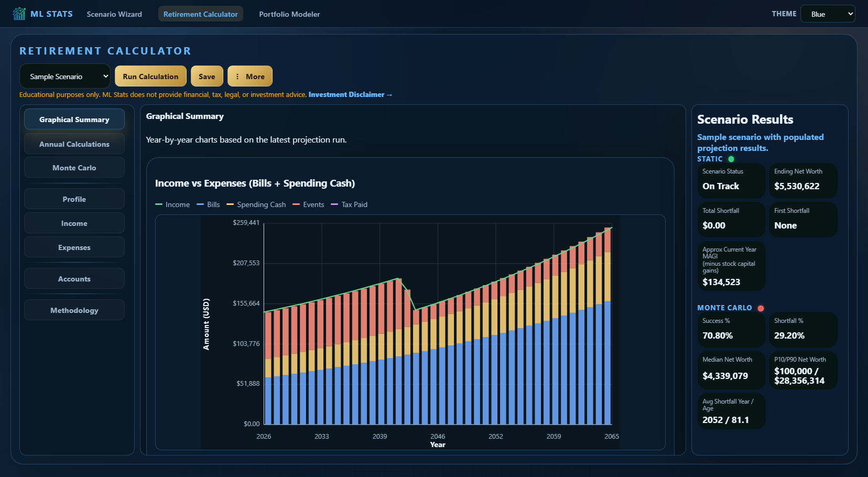Viewport: 868px width, 477px height.
Task: Toggle the Spending Cash legend series
Action: [256, 204]
